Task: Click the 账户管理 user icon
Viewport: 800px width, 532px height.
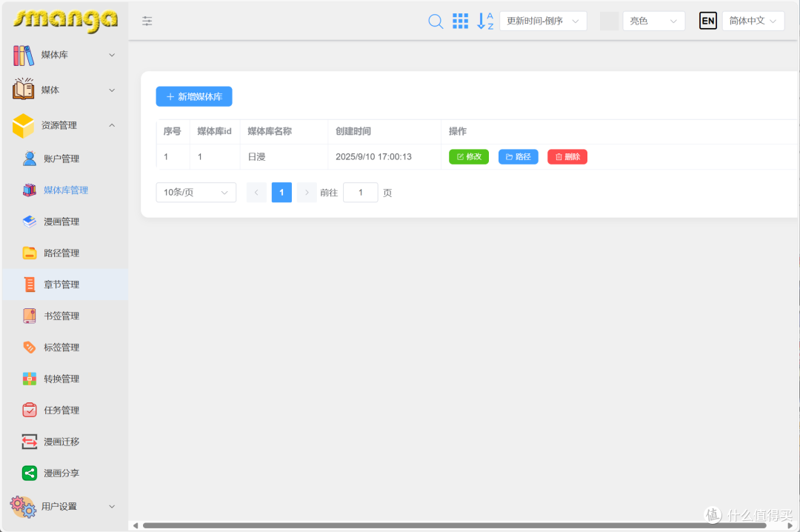Action: [30, 159]
